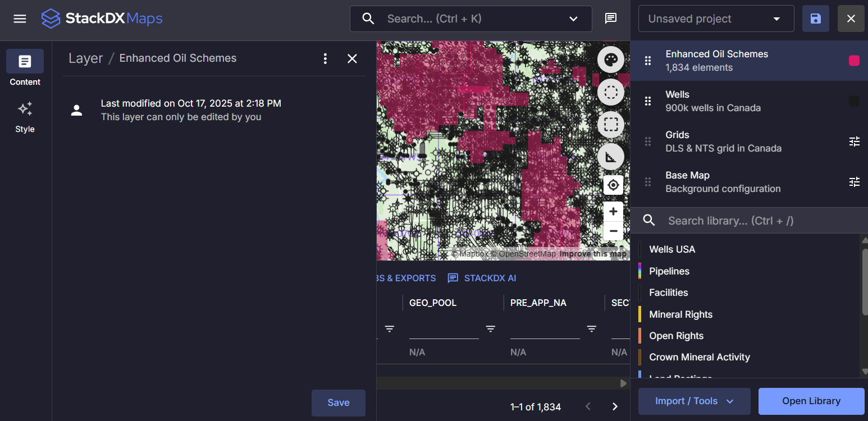The height and width of the screenshot is (421, 868).
Task: Save project with floppy disk icon
Action: [816, 19]
